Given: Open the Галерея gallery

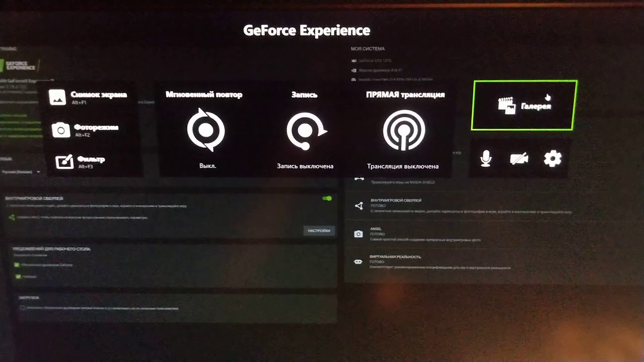Looking at the screenshot, I should tap(524, 106).
